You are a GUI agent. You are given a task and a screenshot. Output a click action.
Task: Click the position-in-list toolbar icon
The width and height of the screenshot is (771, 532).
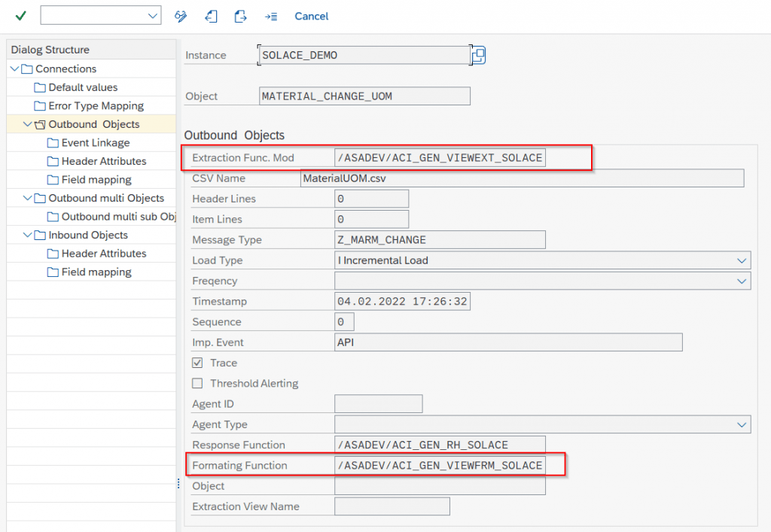(270, 15)
